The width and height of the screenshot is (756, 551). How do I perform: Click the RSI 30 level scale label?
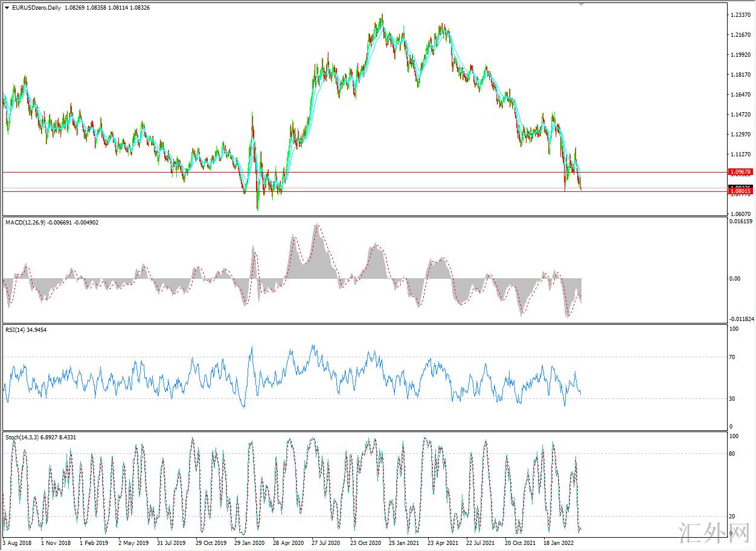[732, 399]
